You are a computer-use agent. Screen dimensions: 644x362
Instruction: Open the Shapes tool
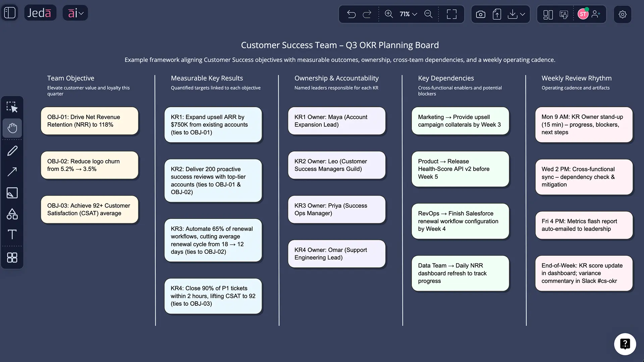click(12, 214)
